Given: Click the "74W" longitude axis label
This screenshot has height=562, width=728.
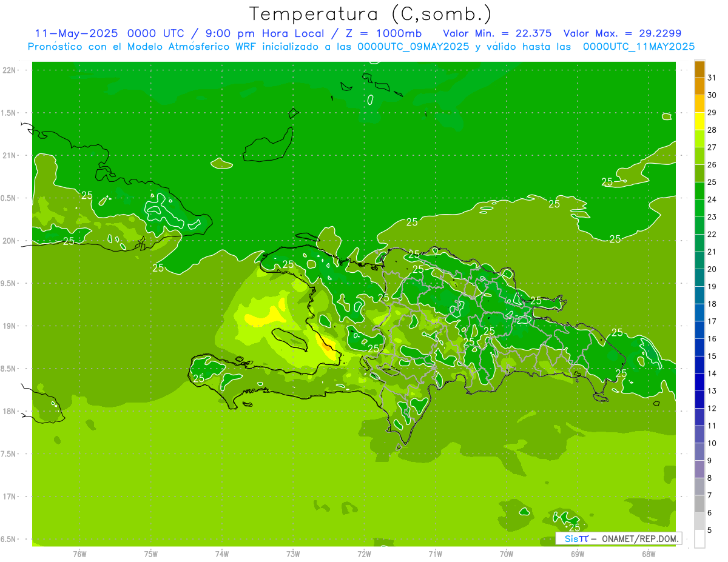Looking at the screenshot, I should (x=222, y=554).
